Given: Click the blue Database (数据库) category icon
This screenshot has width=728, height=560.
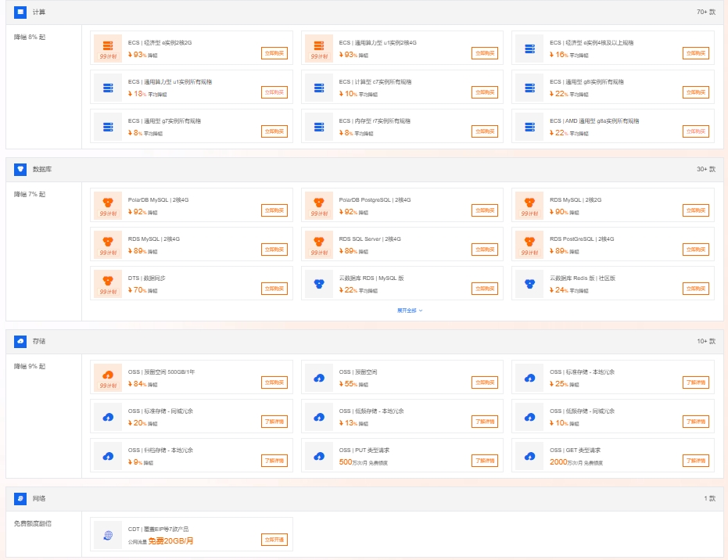Looking at the screenshot, I should click(20, 170).
